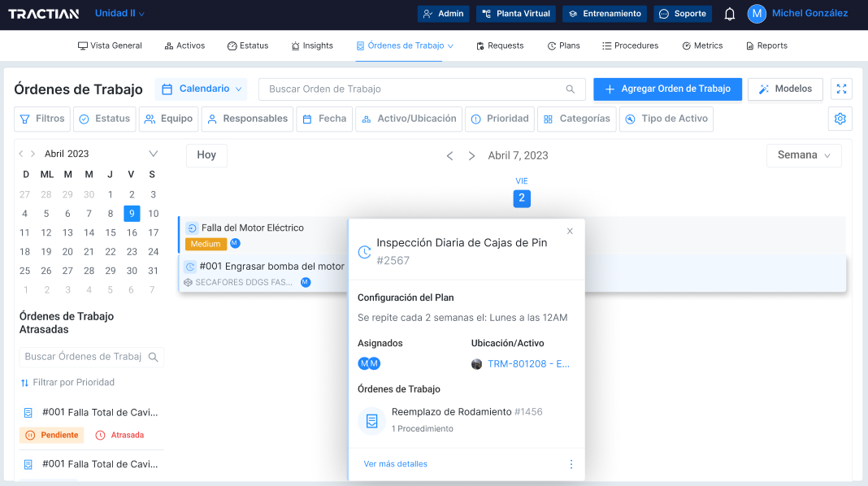Toggle the Estatus filter
The height and width of the screenshot is (486, 868).
104,119
